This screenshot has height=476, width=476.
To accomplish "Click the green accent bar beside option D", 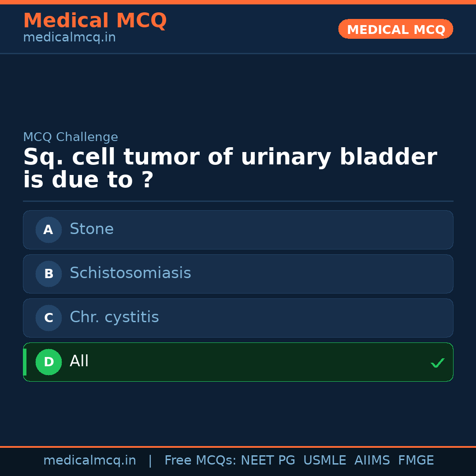I will click(x=24, y=362).
